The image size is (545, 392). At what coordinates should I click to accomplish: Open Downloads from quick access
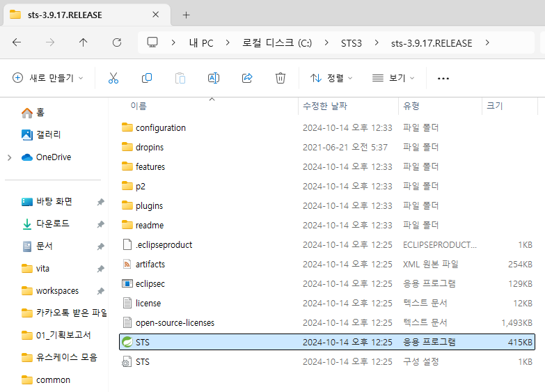coord(45,224)
